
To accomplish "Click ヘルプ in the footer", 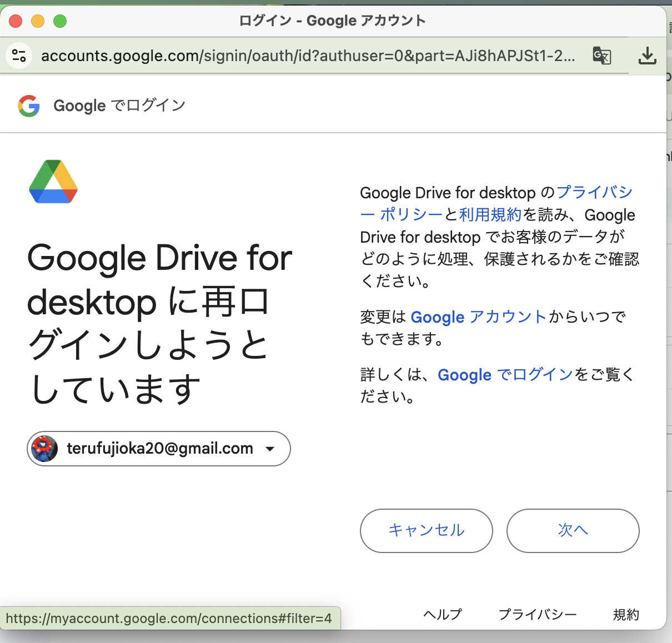I will [442, 615].
